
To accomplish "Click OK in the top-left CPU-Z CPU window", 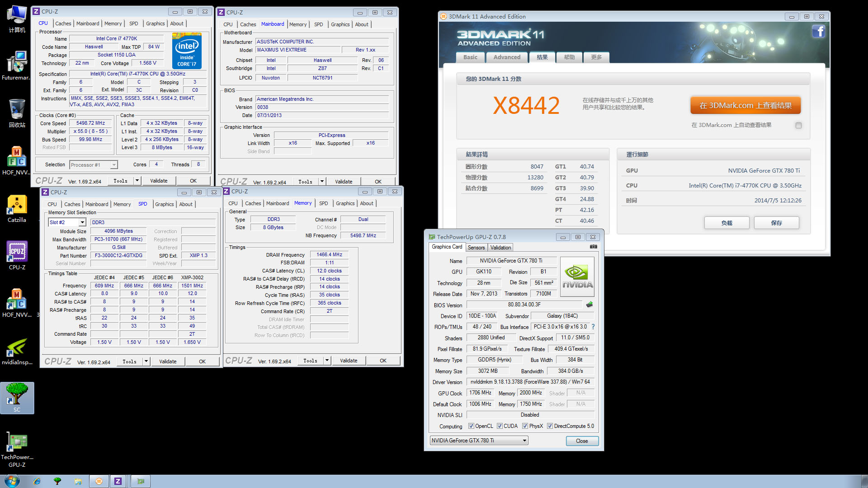I will click(193, 181).
